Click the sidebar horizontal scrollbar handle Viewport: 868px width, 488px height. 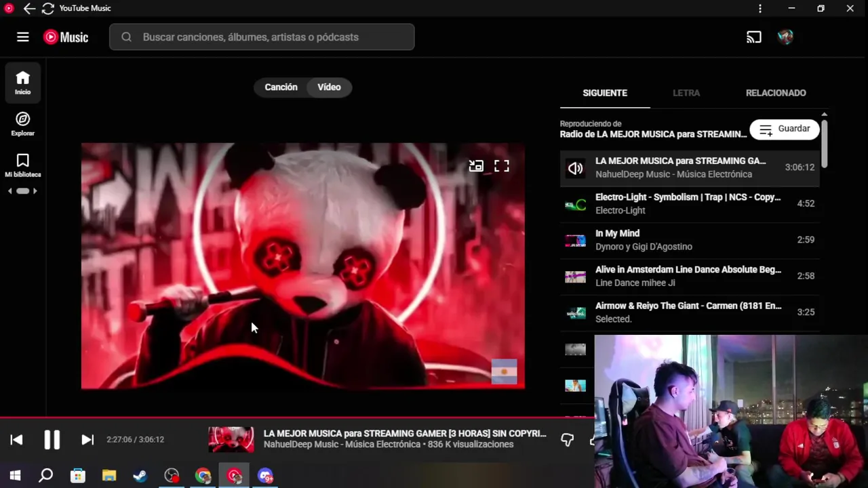pyautogui.click(x=23, y=191)
